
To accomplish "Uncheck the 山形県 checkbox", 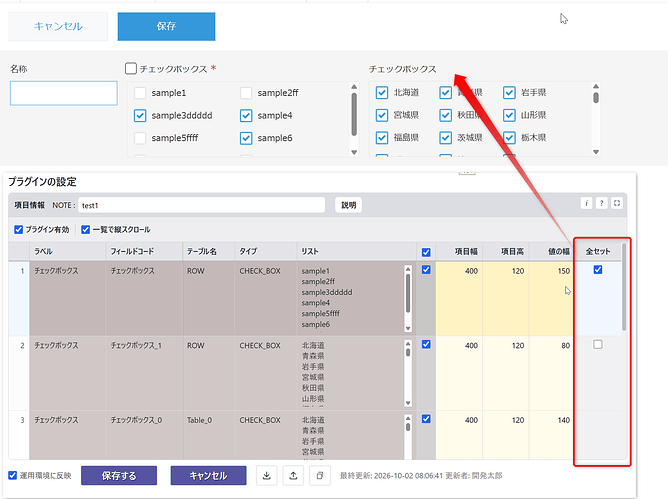I will coord(509,115).
